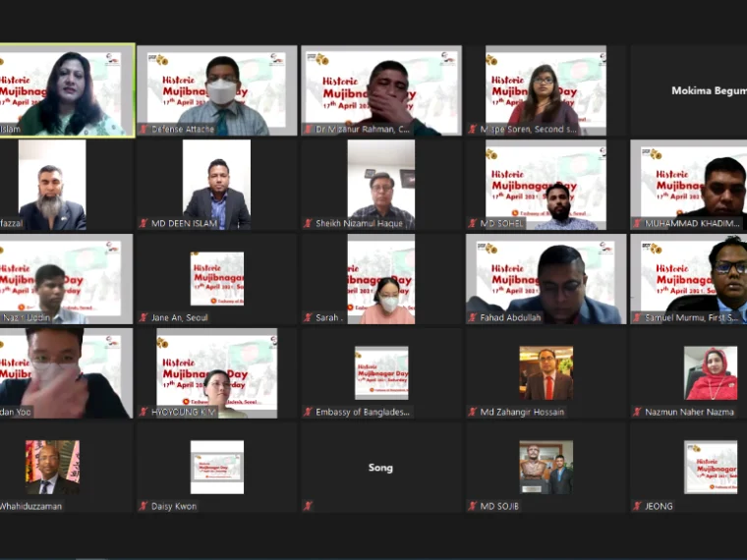Image resolution: width=747 pixels, height=560 pixels.
Task: Click muted mic icon beside HYOYOUNG KIM
Action: (x=143, y=412)
